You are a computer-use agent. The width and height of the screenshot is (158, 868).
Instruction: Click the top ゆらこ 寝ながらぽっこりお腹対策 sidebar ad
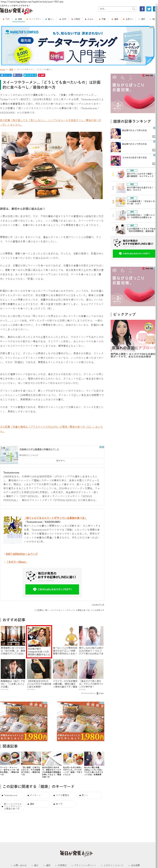click(x=133, y=93)
